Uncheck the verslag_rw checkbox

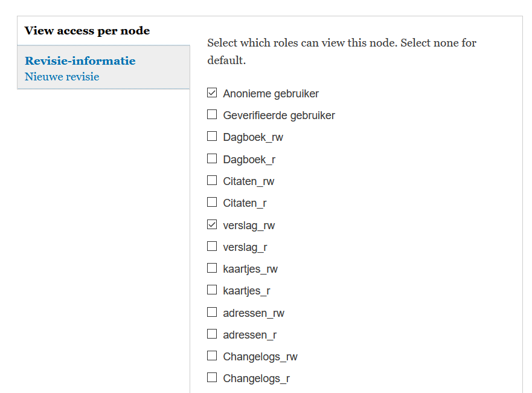pyautogui.click(x=212, y=225)
